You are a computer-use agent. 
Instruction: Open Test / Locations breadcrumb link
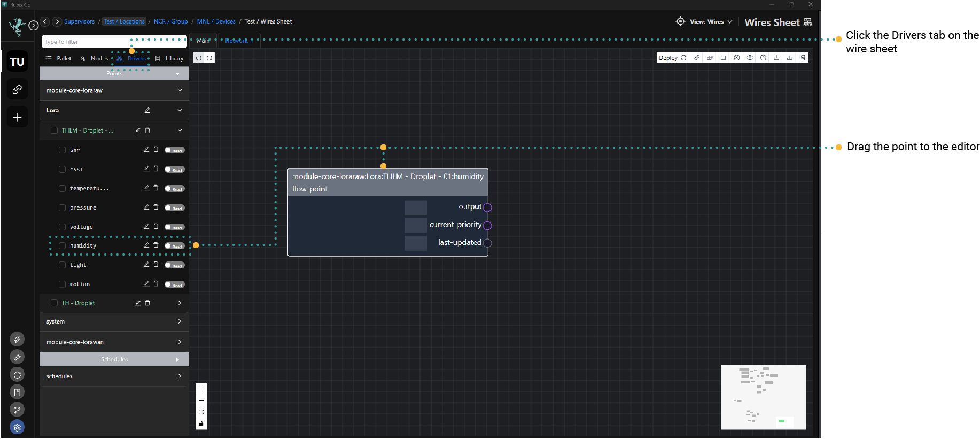tap(124, 21)
